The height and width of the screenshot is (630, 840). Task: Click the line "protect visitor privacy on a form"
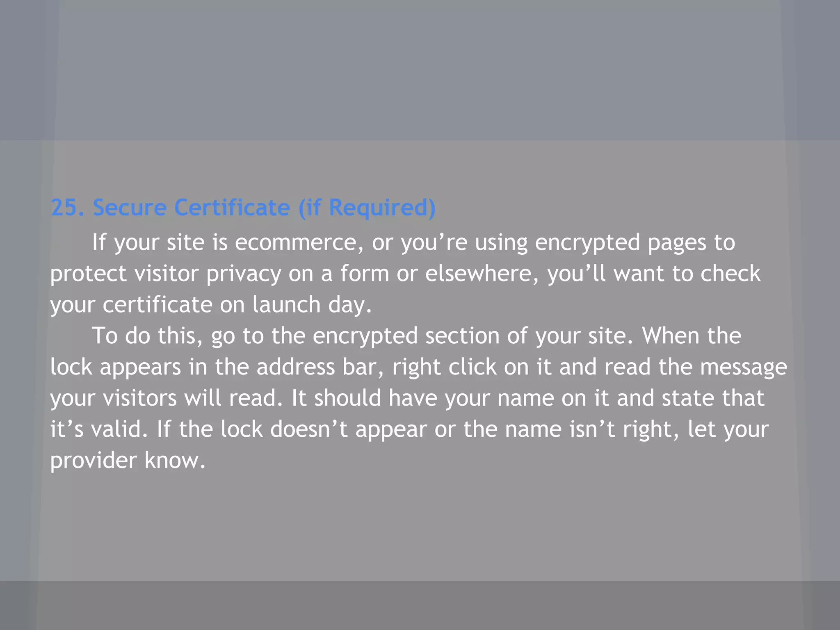[405, 274]
